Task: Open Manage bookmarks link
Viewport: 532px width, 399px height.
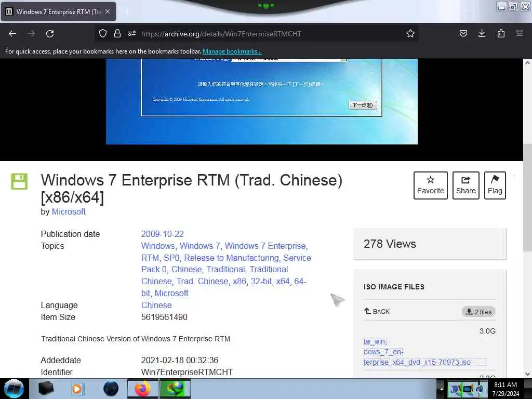Action: point(232,51)
